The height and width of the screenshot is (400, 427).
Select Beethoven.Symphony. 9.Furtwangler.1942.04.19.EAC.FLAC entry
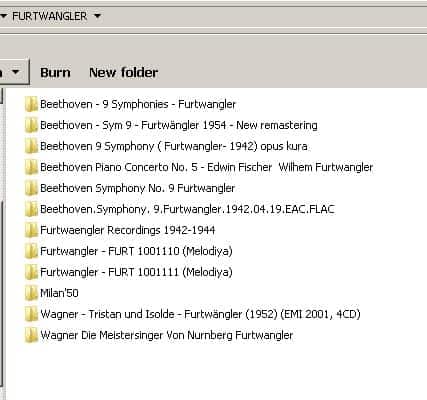[187, 209]
